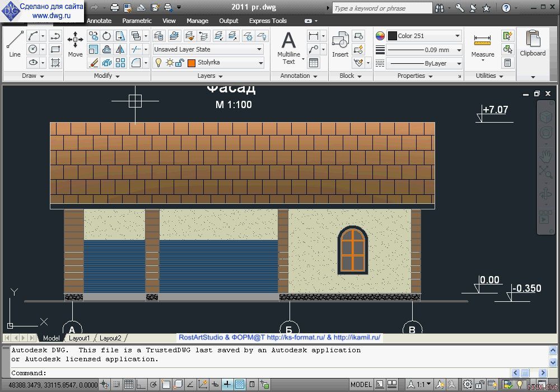Screen dimensions: 560x392
Task: Click the Rotate tool in Modify panel
Action: 107,36
